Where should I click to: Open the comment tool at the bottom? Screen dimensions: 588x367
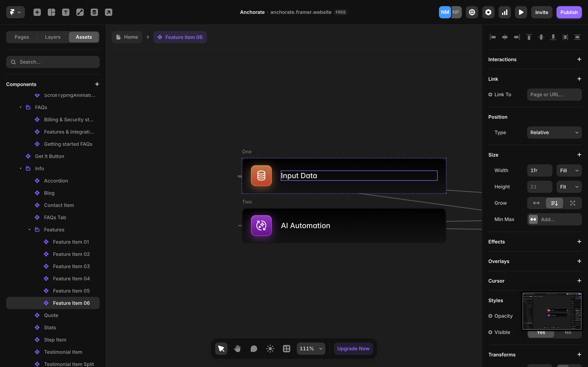coord(254,348)
